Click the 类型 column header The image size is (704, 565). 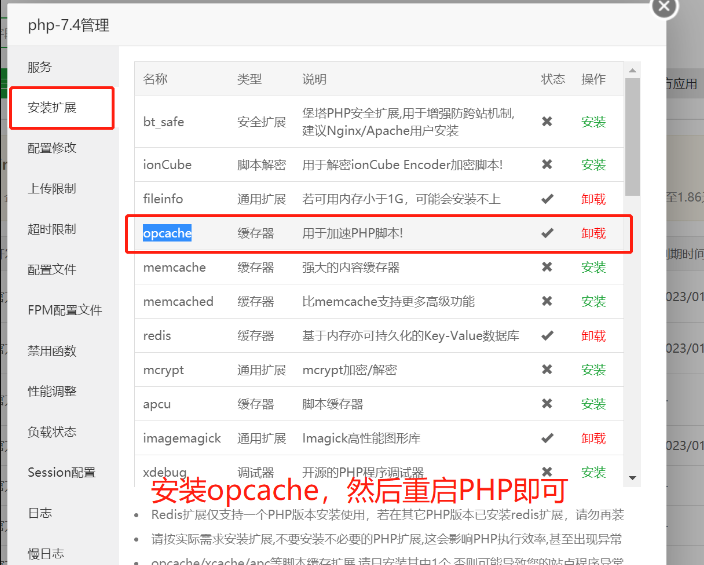pyautogui.click(x=250, y=79)
